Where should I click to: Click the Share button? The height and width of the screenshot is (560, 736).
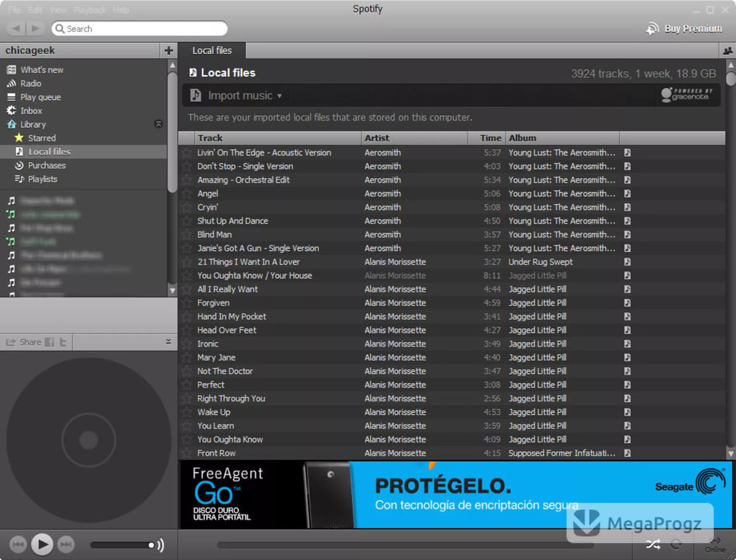[23, 342]
